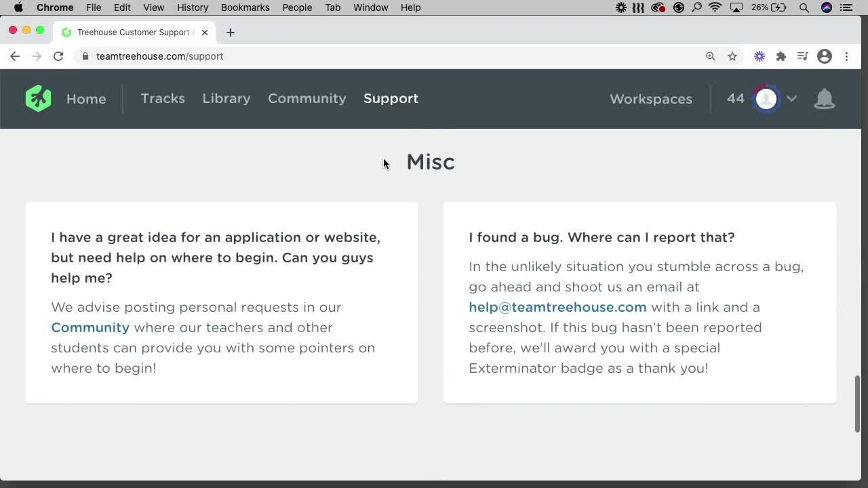Open the Chrome profile avatar icon
Screen dimensions: 868x488
(x=825, y=56)
